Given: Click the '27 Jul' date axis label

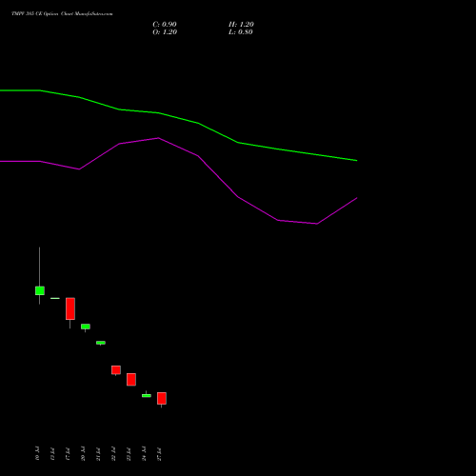Looking at the screenshot, I should point(159,454).
